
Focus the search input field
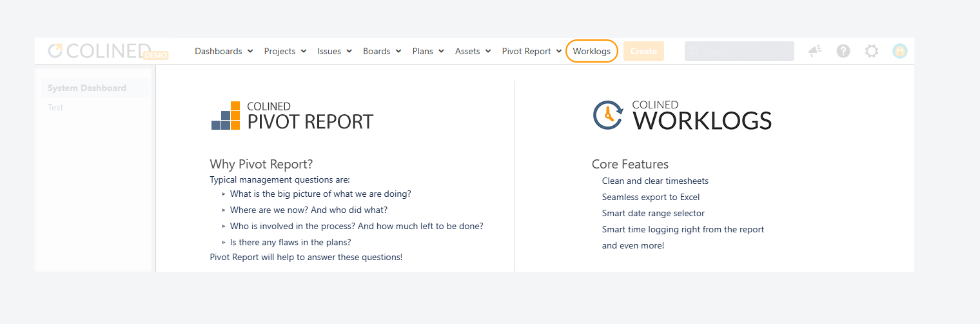[x=740, y=51]
